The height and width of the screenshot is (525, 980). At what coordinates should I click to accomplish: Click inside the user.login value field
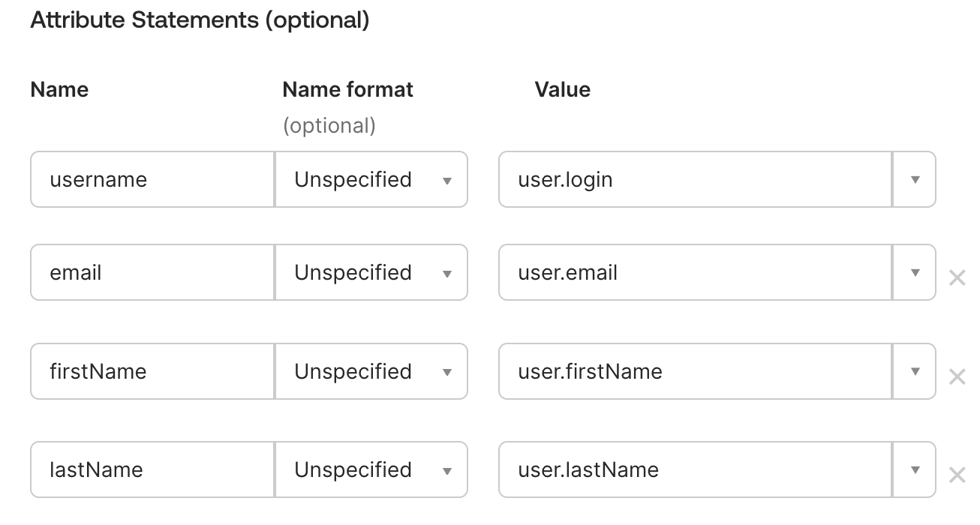(675, 179)
